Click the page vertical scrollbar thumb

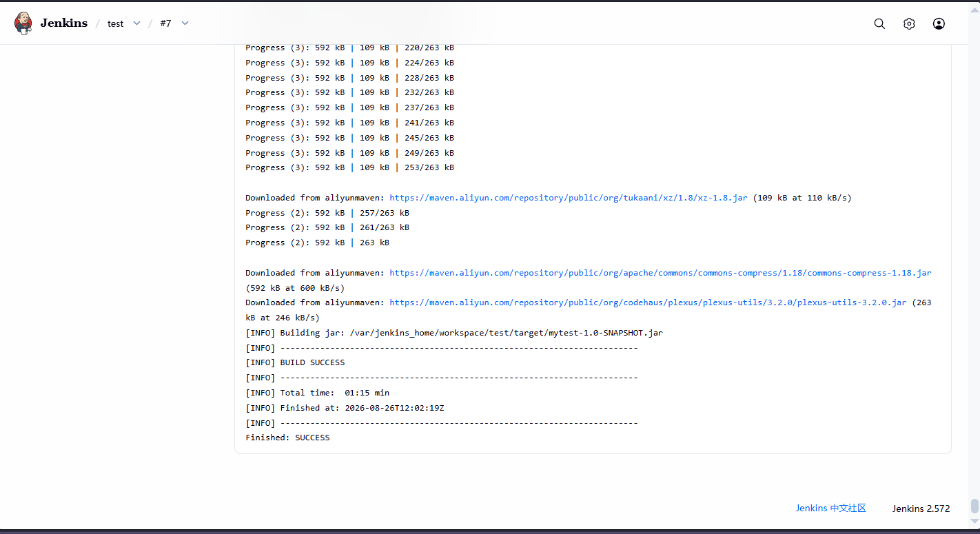coord(974,506)
